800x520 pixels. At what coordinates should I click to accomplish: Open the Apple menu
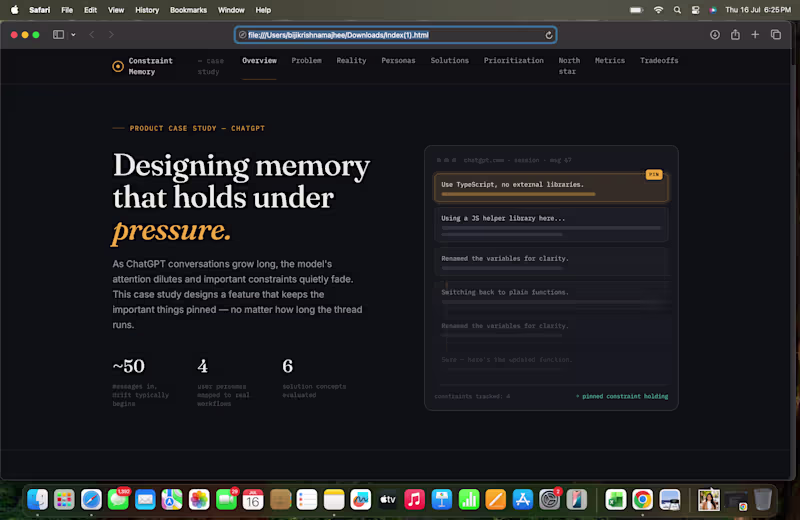click(15, 10)
